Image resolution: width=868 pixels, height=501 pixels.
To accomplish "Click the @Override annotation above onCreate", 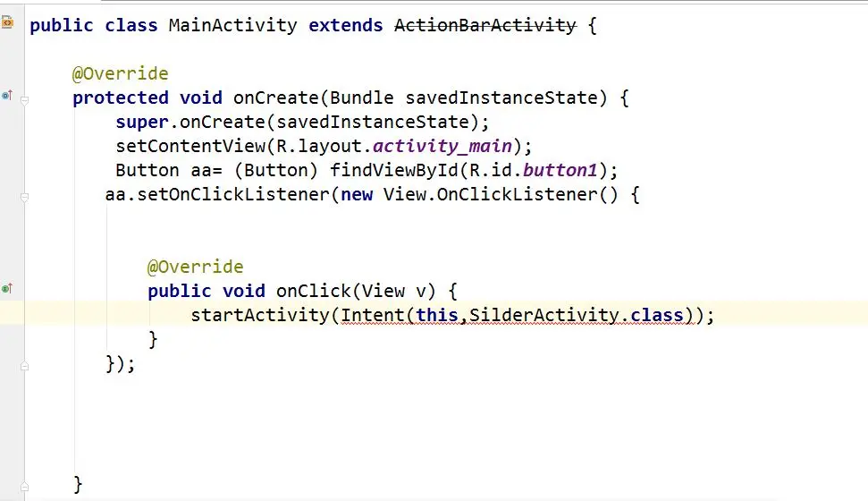I will pyautogui.click(x=120, y=73).
